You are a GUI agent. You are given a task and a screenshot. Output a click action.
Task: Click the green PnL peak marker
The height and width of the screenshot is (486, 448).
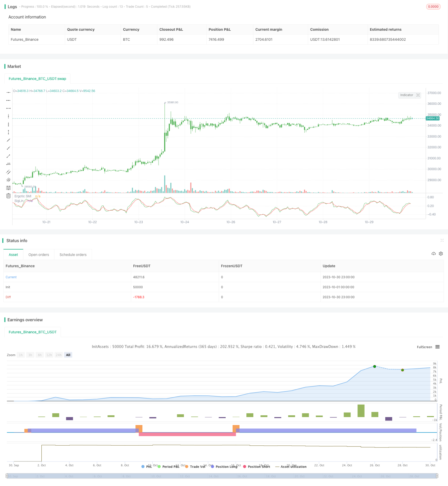pyautogui.click(x=375, y=366)
